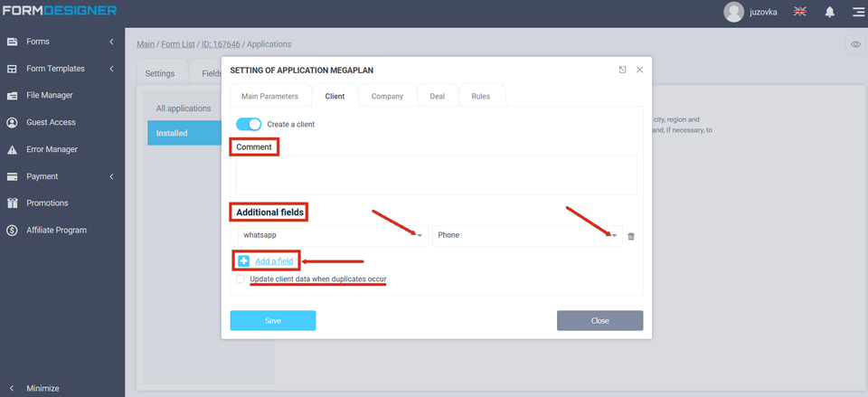Click the blue plus icon for adding a field

[x=243, y=260]
